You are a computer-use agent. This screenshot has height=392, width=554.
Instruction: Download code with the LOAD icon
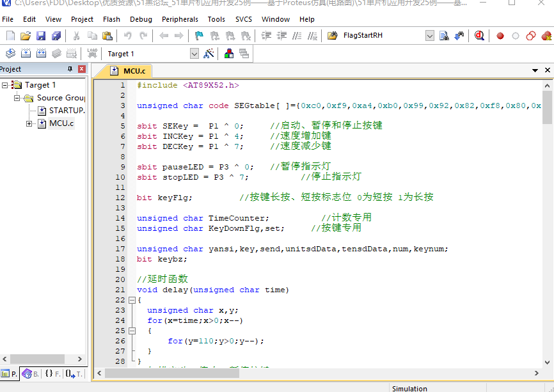[92, 54]
